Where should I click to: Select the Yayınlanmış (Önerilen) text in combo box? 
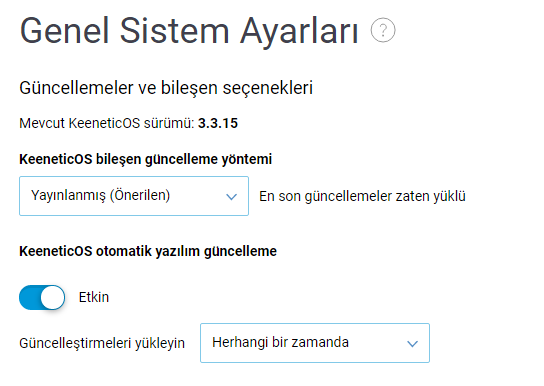[x=100, y=196]
